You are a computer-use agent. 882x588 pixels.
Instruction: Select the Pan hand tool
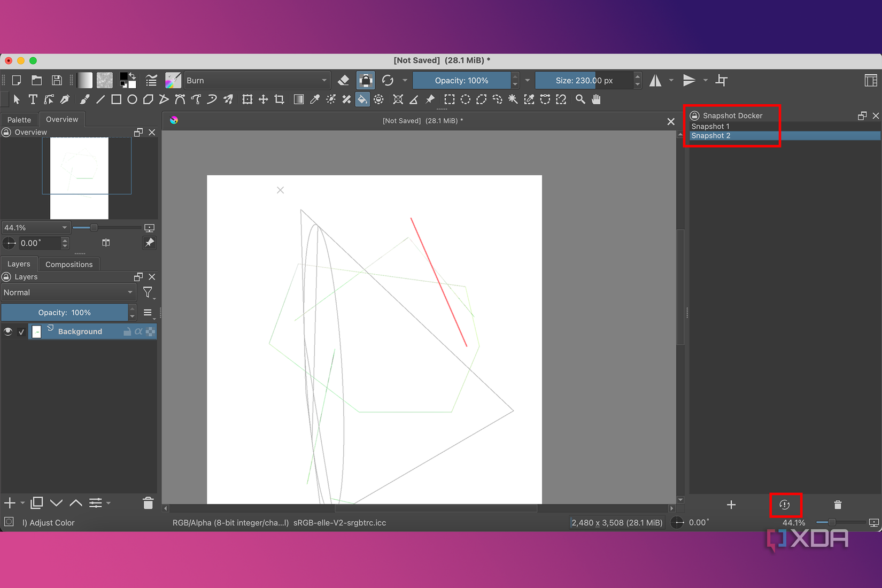596,99
